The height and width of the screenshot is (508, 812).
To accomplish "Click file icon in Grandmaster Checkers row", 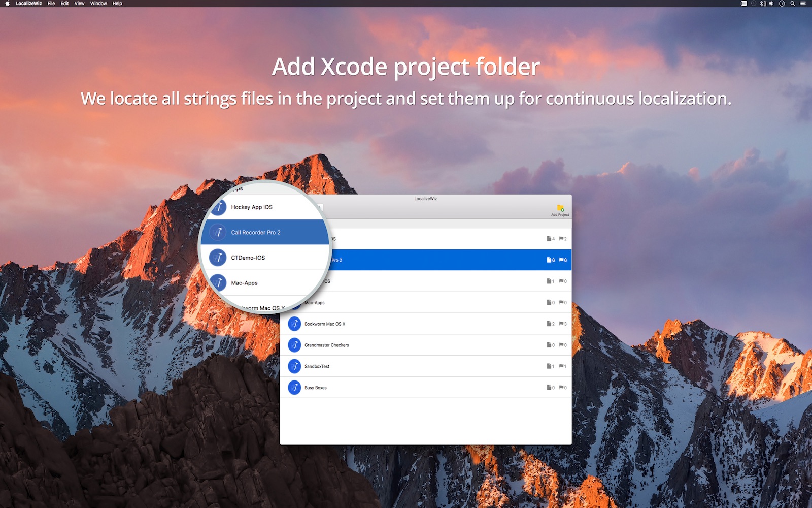I will pos(549,345).
